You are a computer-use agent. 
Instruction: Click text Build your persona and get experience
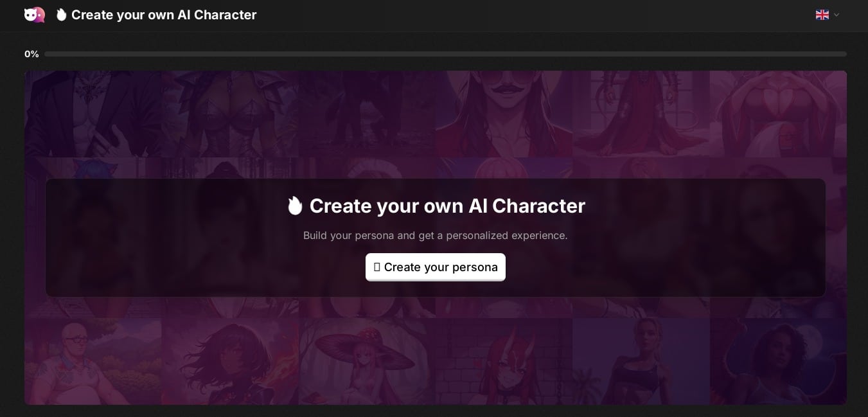pos(436,235)
